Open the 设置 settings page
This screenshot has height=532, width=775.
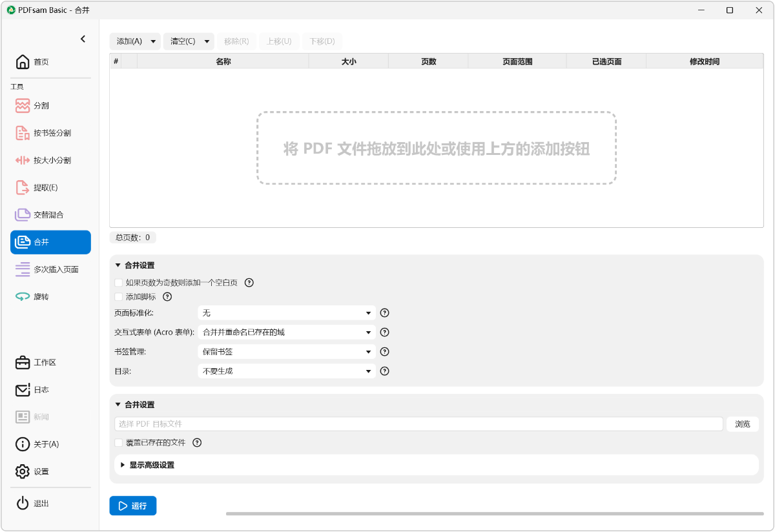pos(50,471)
